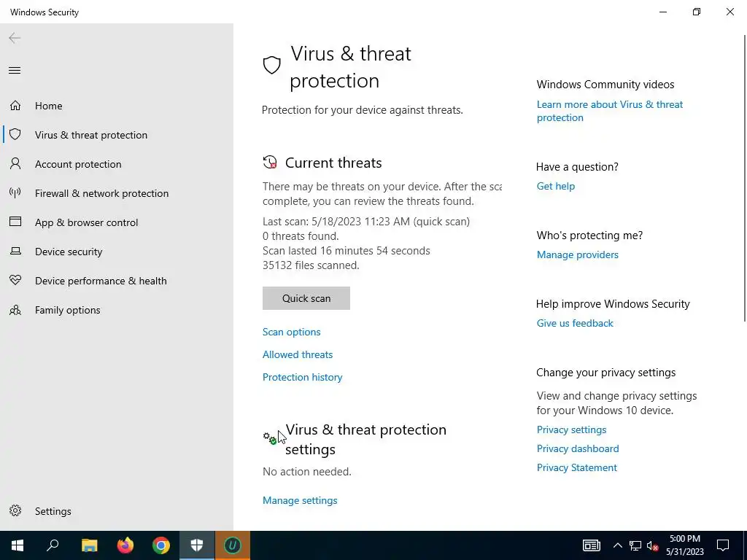Open Family options section

coord(67,310)
